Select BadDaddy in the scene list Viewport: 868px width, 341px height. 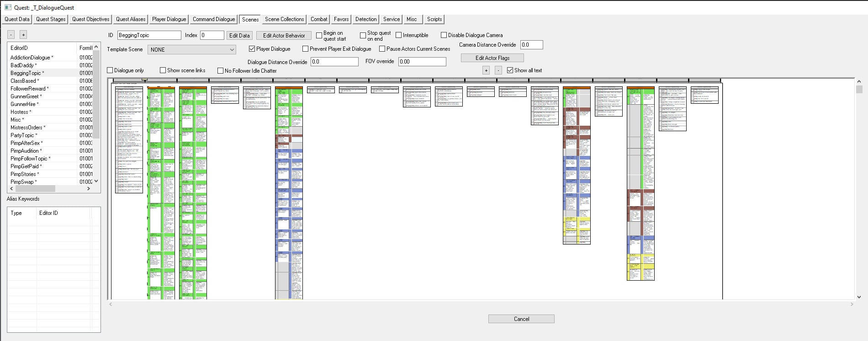(23, 65)
